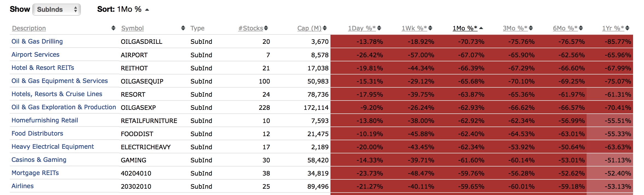Open the Oil & Gas Drilling link
Image resolution: width=644 pixels, height=195 pixels.
coord(37,41)
